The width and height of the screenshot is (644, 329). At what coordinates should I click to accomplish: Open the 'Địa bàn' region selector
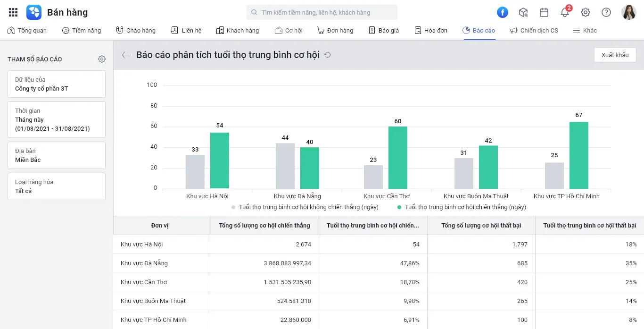(57, 155)
